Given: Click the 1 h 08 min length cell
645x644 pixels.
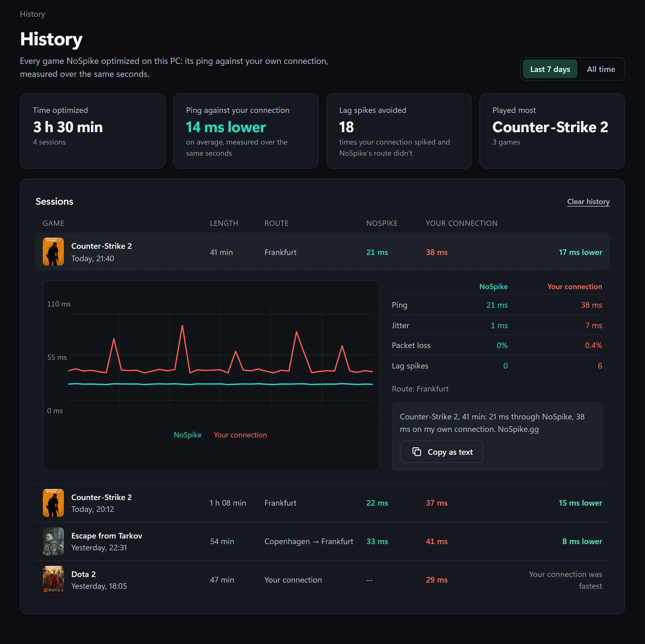Looking at the screenshot, I should (x=228, y=503).
